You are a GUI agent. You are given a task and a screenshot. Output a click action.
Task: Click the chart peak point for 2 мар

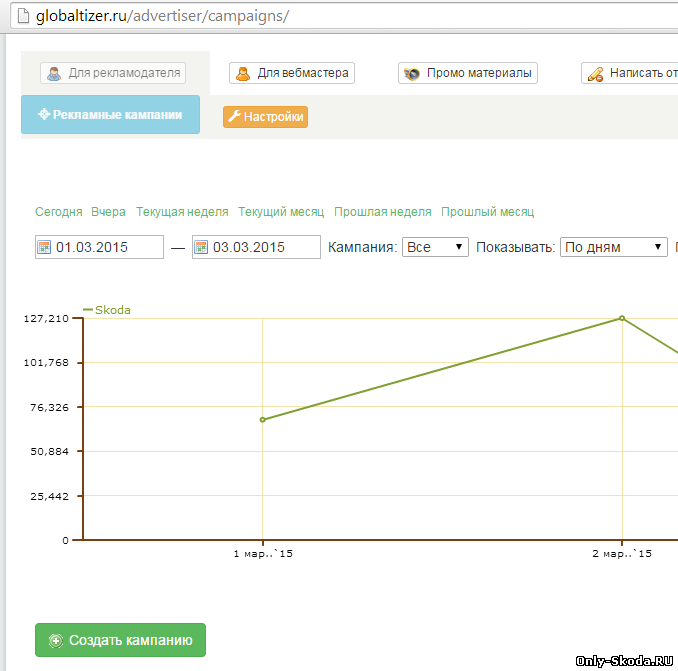click(x=622, y=318)
